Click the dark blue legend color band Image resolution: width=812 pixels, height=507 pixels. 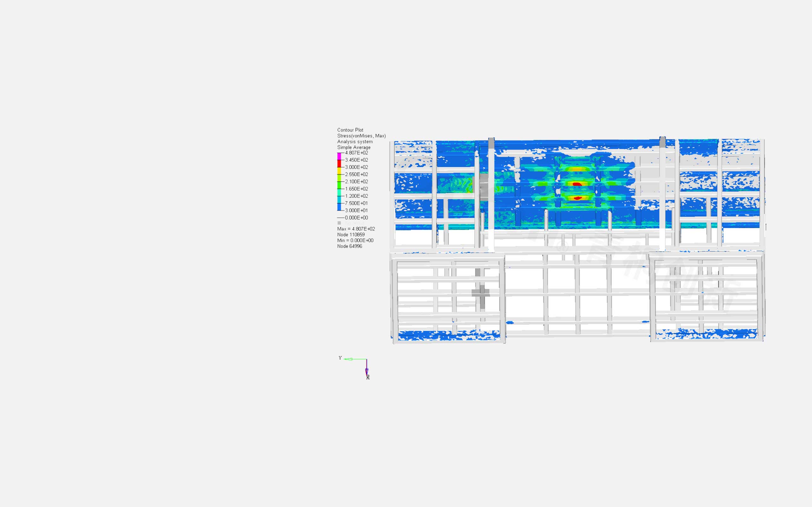click(x=339, y=207)
